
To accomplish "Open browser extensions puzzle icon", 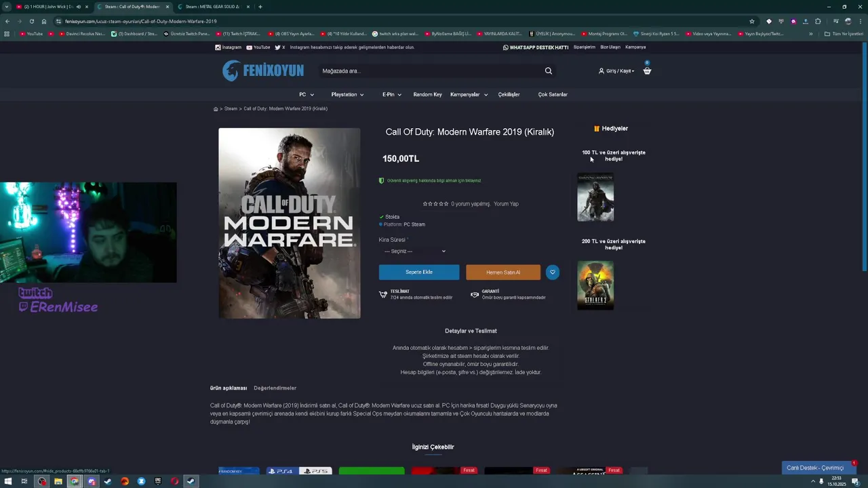I will click(818, 21).
